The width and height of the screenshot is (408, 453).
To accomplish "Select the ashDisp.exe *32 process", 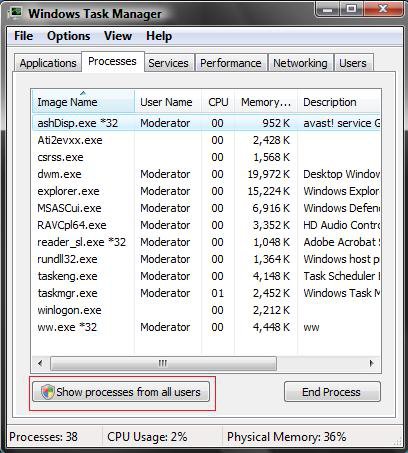I will coord(206,123).
